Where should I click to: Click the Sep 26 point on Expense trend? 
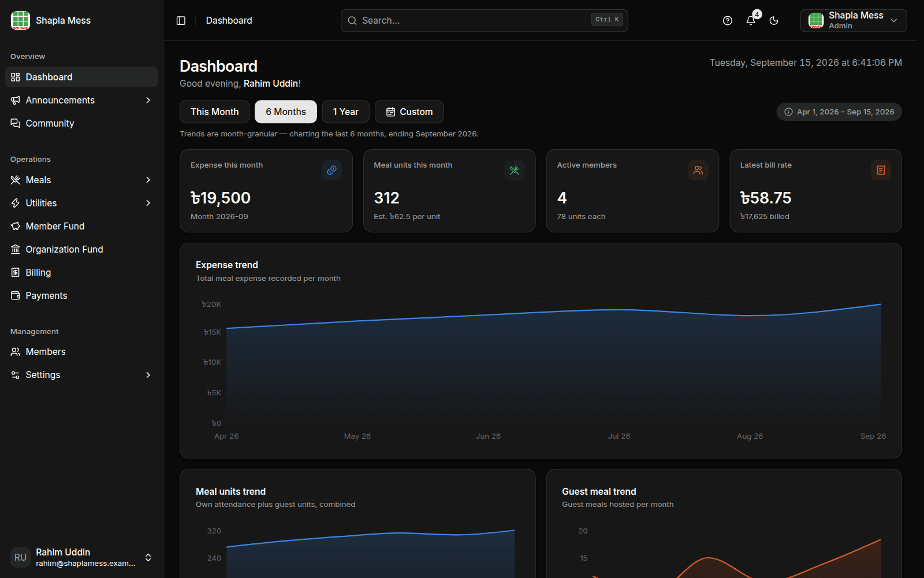(881, 305)
